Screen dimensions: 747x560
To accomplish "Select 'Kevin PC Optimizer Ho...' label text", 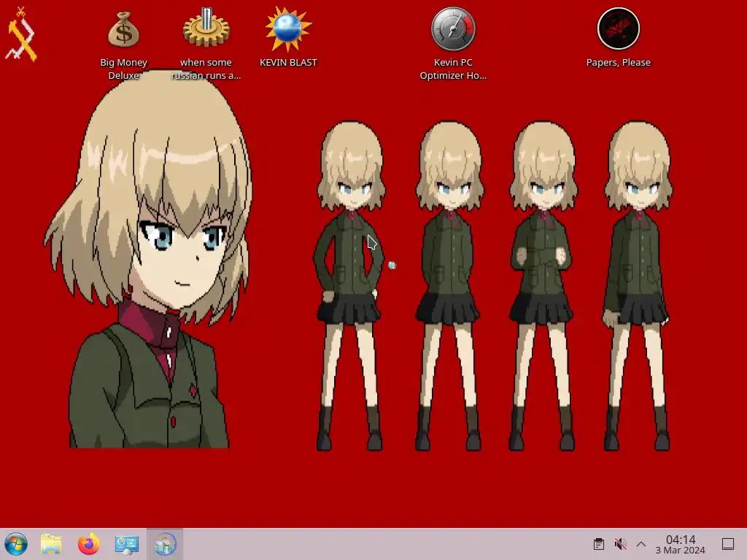I will pyautogui.click(x=453, y=69).
